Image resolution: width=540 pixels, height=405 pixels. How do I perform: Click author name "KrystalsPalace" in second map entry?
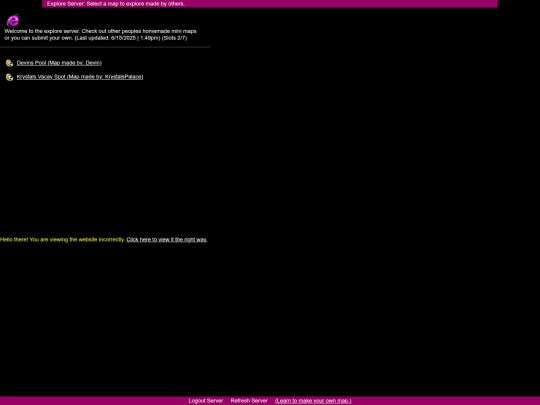tap(123, 77)
